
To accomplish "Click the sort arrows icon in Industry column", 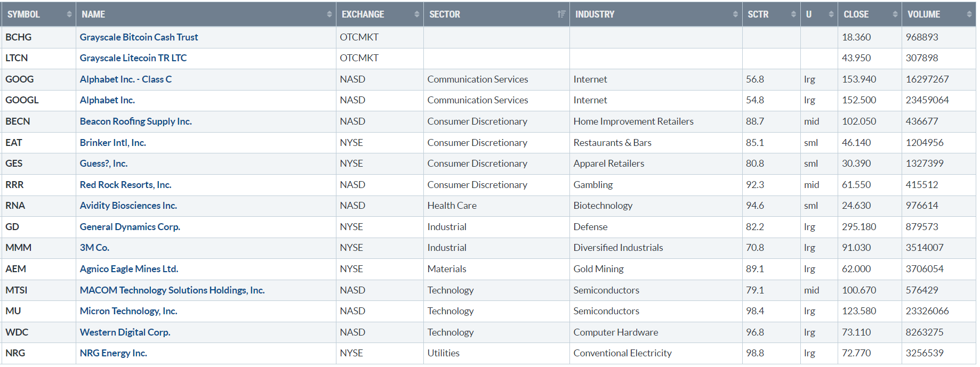I will [x=736, y=14].
